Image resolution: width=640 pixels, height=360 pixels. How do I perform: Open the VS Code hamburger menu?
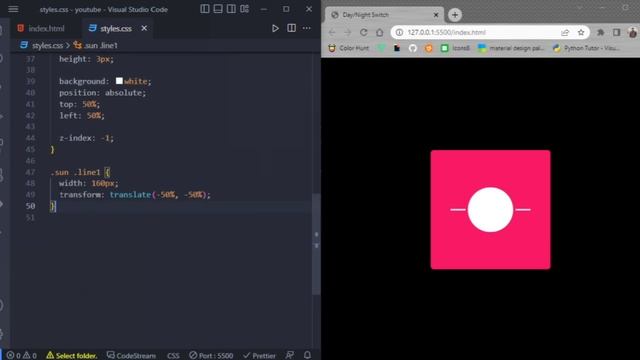[13, 9]
